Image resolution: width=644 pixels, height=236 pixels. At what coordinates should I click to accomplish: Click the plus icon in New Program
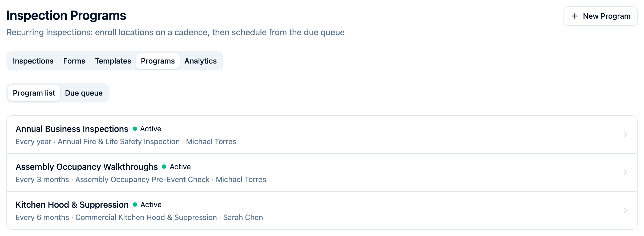coord(575,16)
